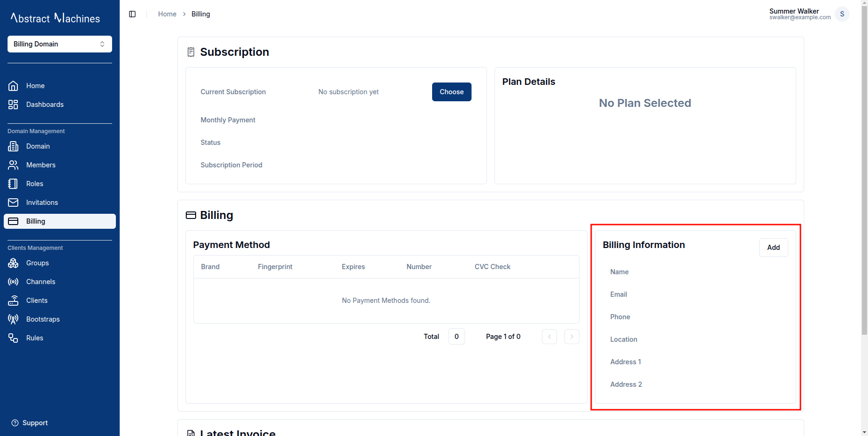Go to the Members page
868x436 pixels.
60,165
